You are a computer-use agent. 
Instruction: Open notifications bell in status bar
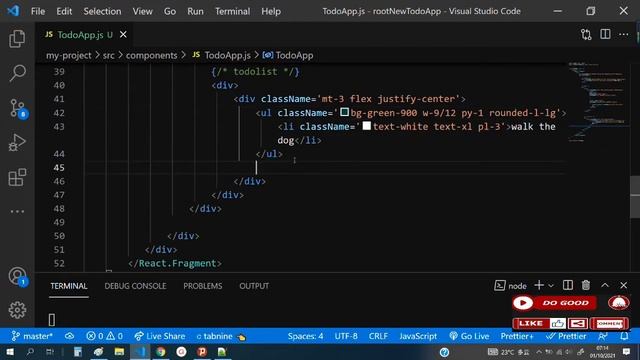[x=624, y=336]
